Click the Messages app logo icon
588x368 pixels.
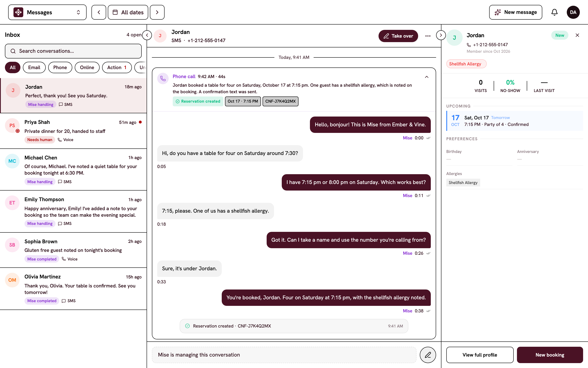pos(18,12)
